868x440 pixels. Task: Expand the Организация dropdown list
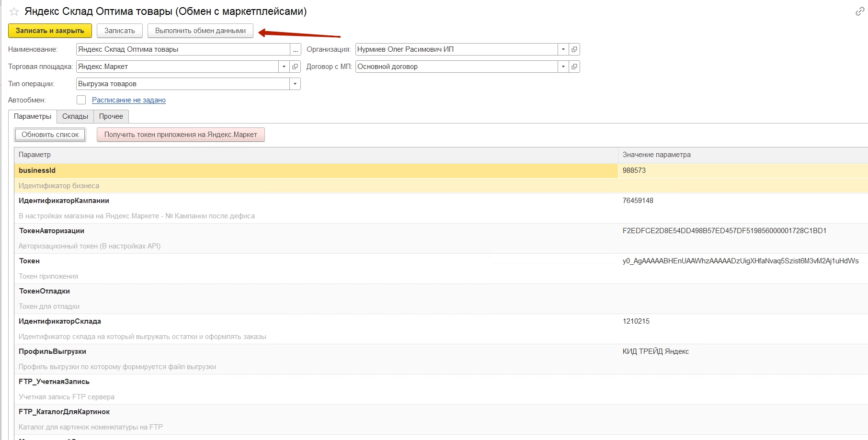pos(563,49)
